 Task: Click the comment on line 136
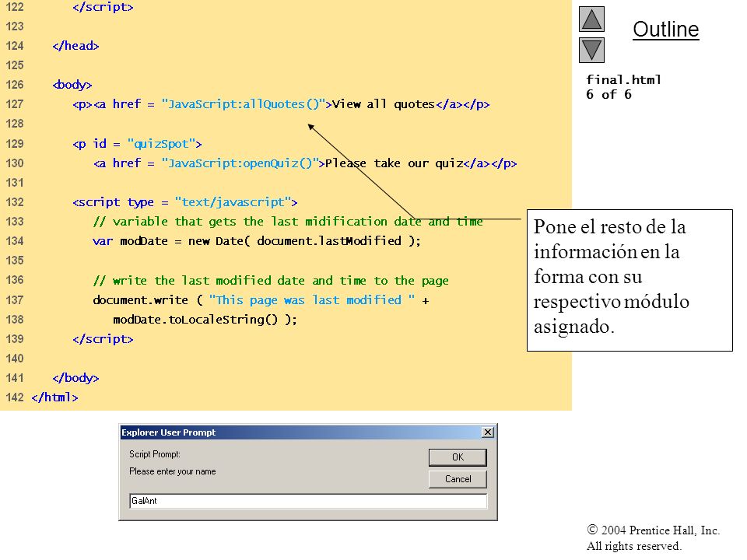pos(271,281)
